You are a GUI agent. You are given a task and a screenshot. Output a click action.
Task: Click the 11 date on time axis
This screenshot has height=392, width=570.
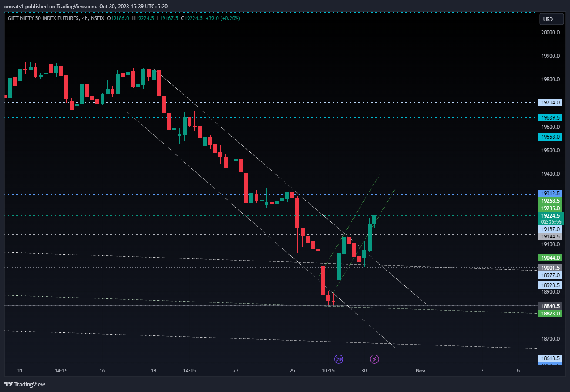pyautogui.click(x=20, y=371)
